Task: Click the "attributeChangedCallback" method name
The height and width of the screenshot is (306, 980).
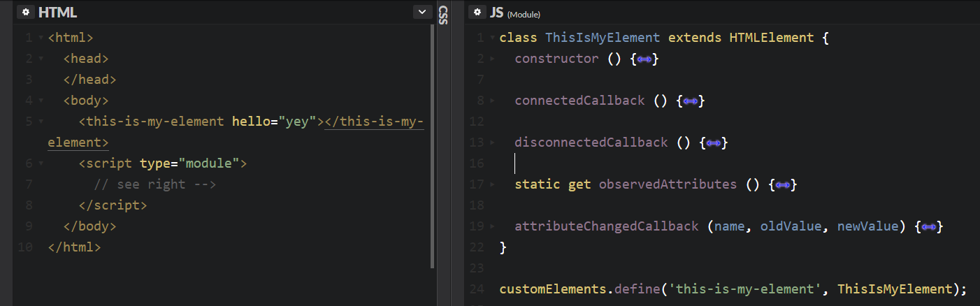Action: pos(607,226)
